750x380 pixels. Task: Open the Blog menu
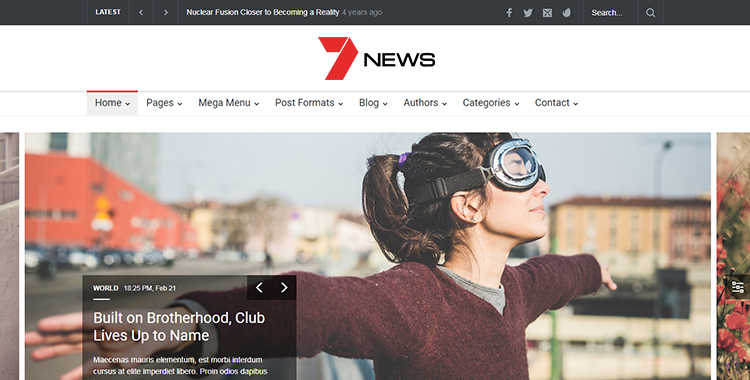click(373, 103)
